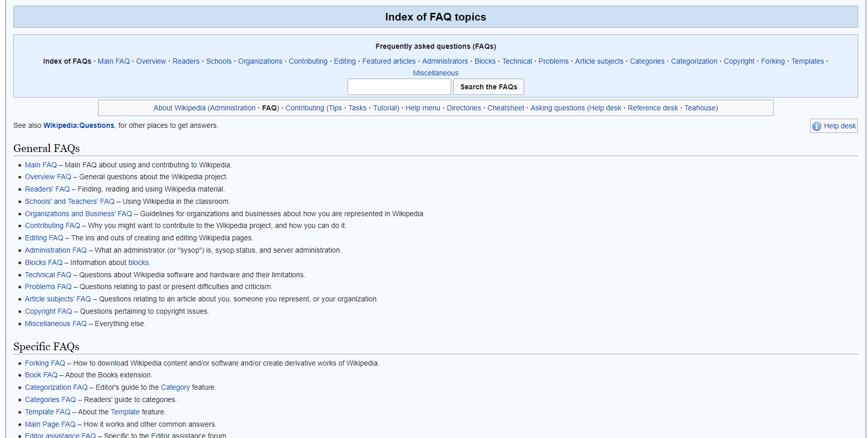Open the Help desk link beside the icon
The image size is (868, 438).
click(x=840, y=126)
